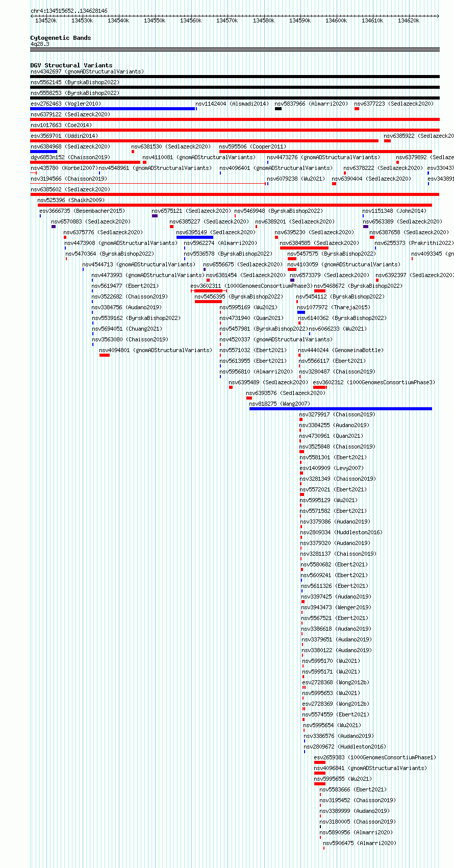The height and width of the screenshot is (868, 454).
Task: Open the nsv5619477 (Ebert2021) label
Action: click(x=125, y=286)
